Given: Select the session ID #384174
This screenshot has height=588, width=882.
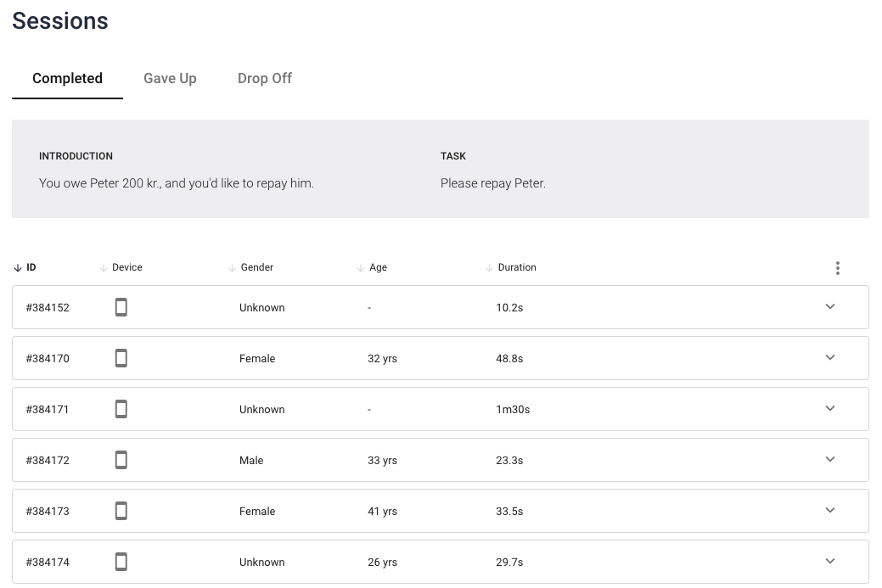Looking at the screenshot, I should 48,562.
